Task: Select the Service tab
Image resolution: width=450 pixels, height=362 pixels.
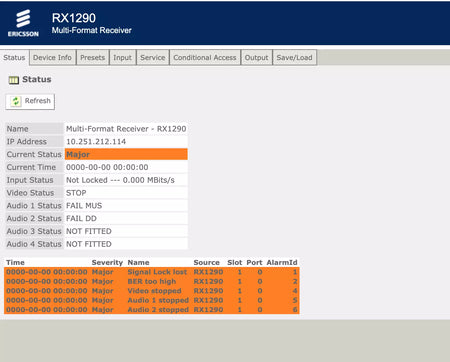Action: coord(153,58)
